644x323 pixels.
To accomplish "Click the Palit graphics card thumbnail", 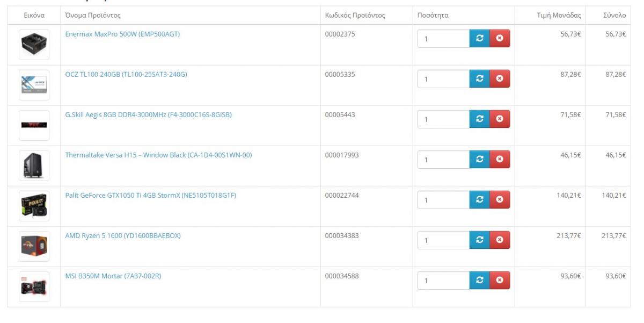I will (x=34, y=206).
